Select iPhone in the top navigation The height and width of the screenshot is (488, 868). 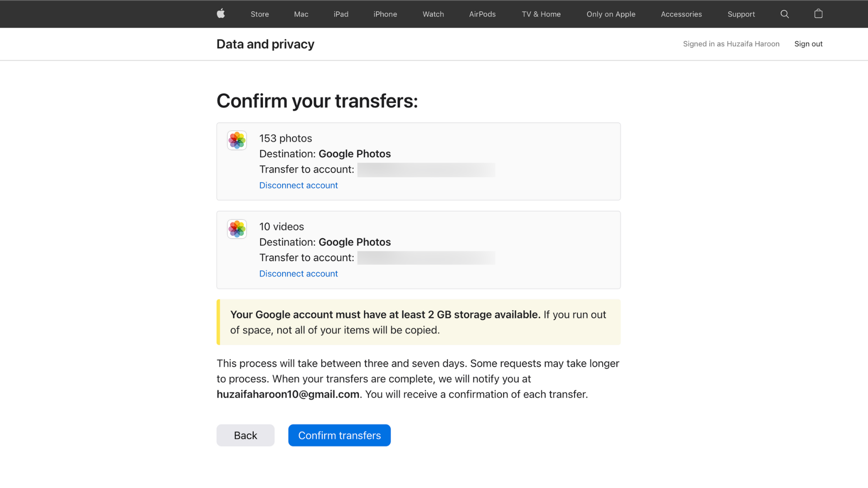[385, 14]
